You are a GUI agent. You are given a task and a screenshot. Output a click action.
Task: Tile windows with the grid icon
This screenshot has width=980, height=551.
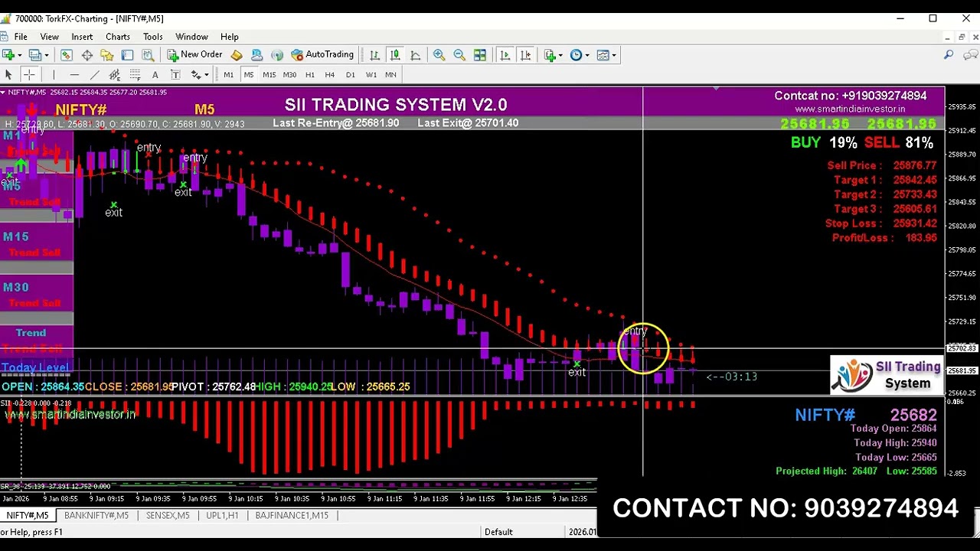point(479,55)
